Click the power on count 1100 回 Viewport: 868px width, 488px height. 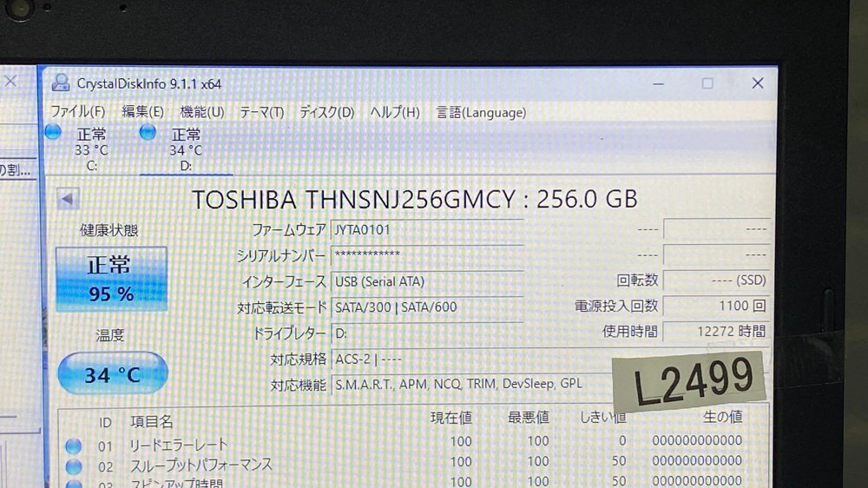[716, 306]
